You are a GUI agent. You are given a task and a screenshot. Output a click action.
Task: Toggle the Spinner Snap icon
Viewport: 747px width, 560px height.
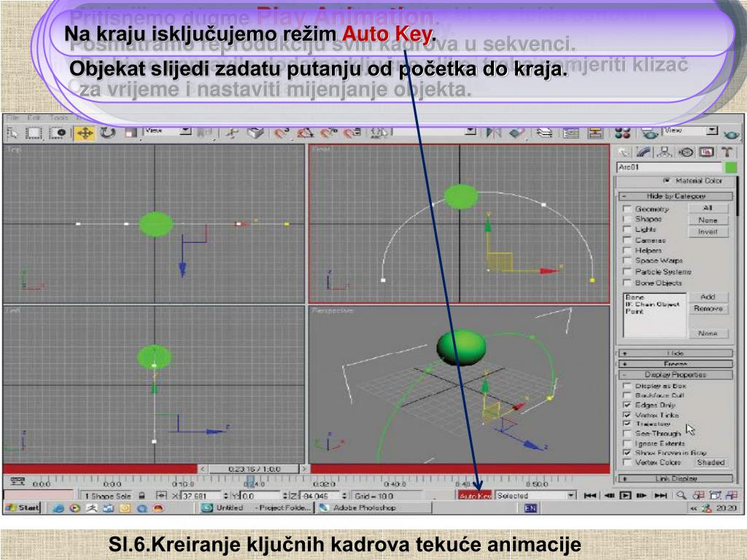352,133
